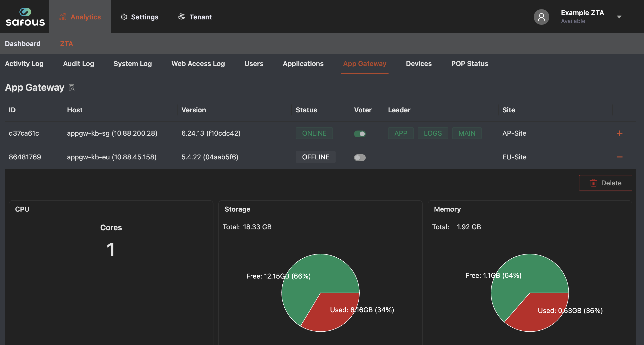Open the Audit Log tab

[x=78, y=64]
